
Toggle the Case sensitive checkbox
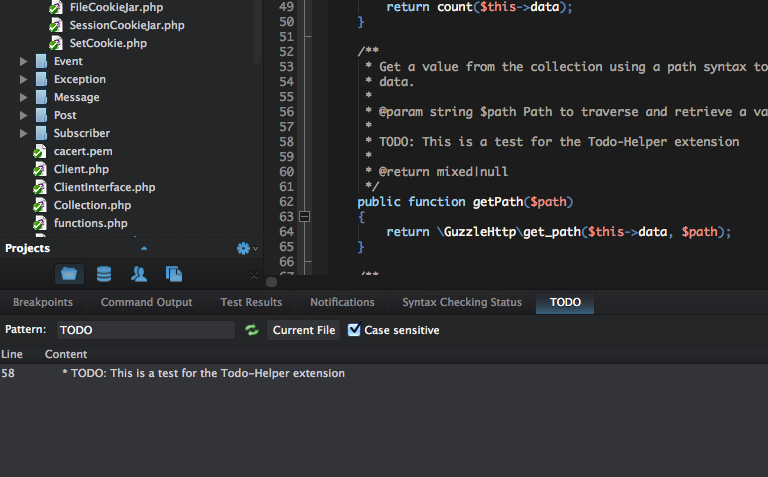[x=354, y=330]
